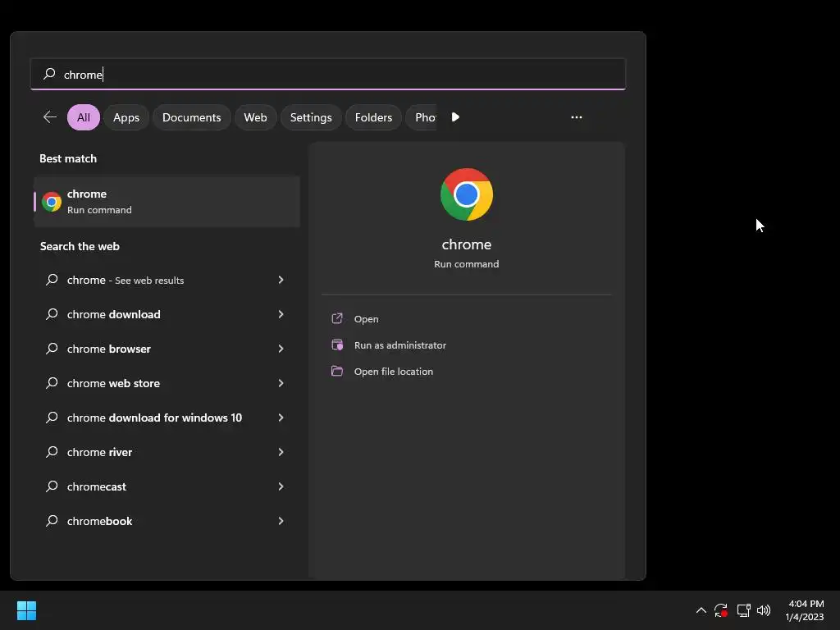Switch to the Apps filter tab

(126, 117)
